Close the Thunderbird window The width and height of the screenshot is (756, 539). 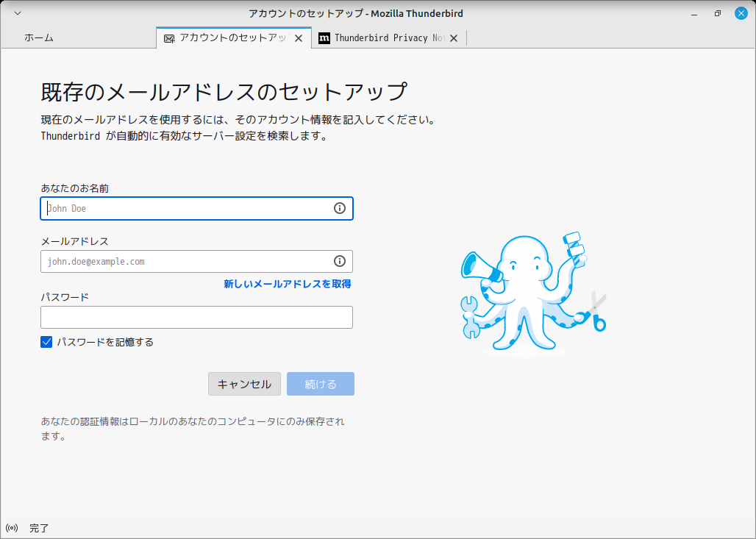741,13
